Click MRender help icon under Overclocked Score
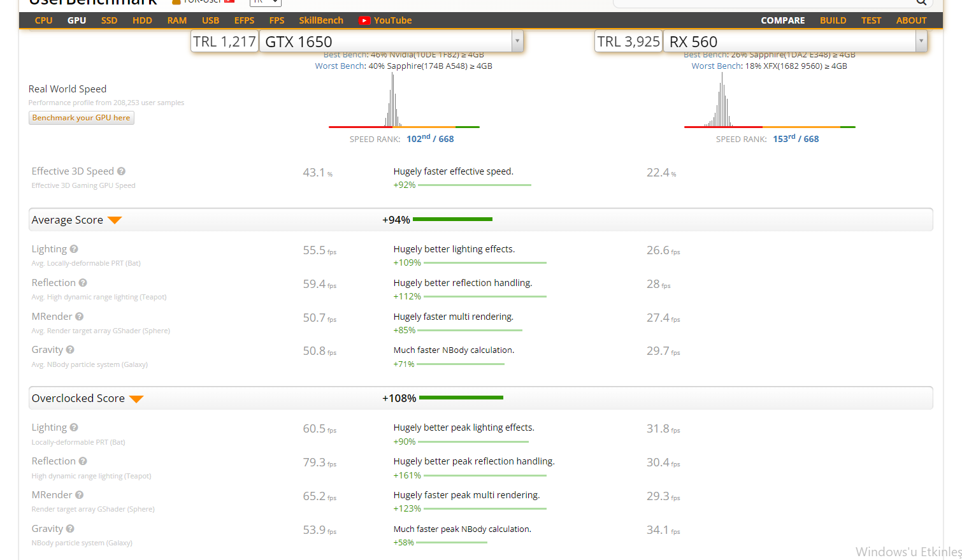Image resolution: width=962 pixels, height=560 pixels. coord(80,495)
